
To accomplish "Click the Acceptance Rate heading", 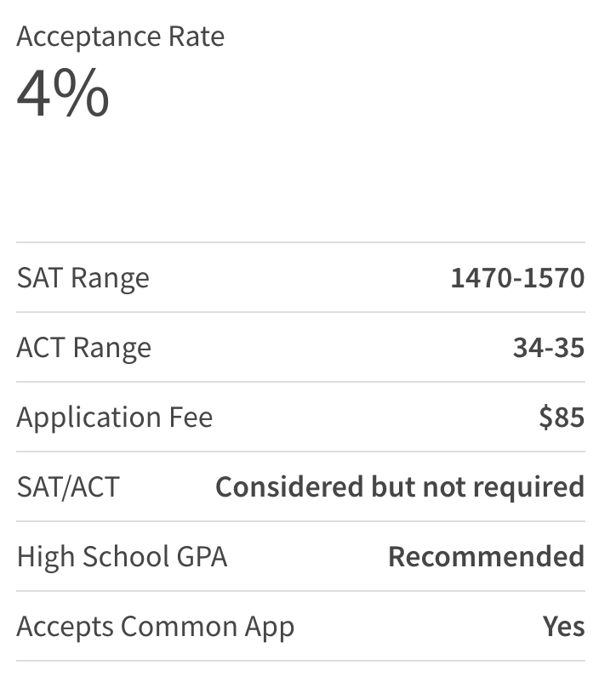I will pos(120,37).
